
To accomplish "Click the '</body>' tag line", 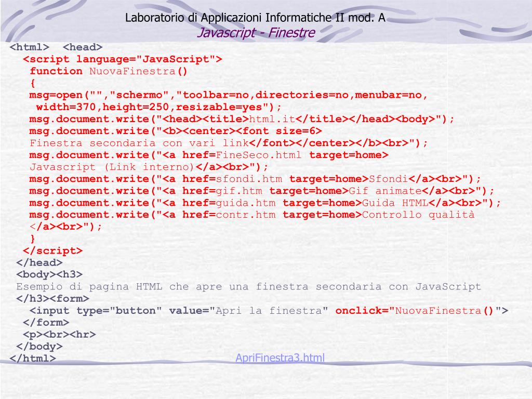I will tap(39, 347).
